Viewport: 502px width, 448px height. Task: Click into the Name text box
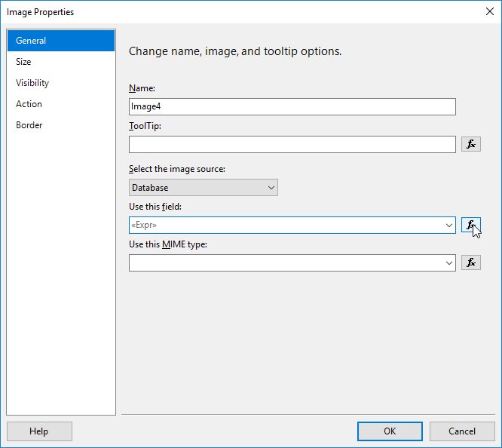point(292,106)
